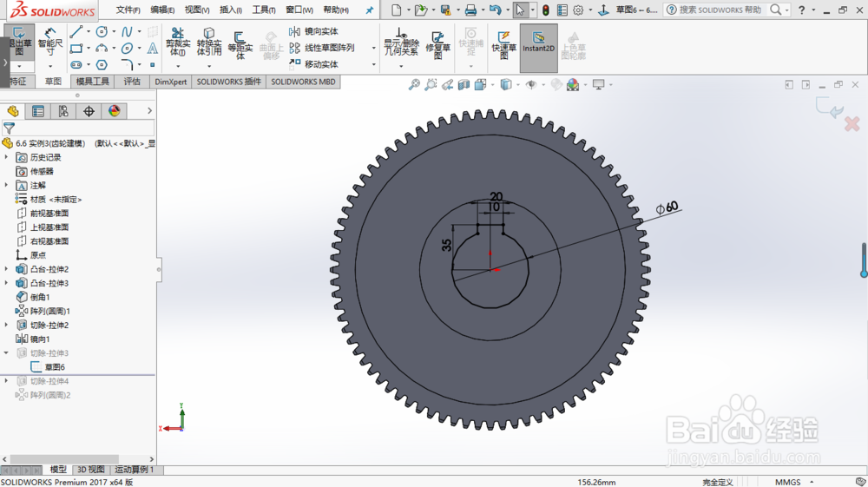
Task: Open the 工具(T) menu
Action: click(x=264, y=10)
